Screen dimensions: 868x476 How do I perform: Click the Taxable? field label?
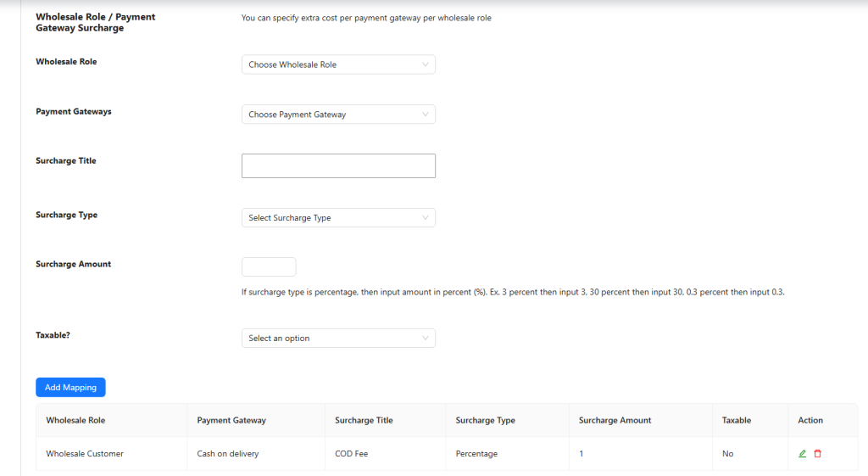(x=53, y=335)
